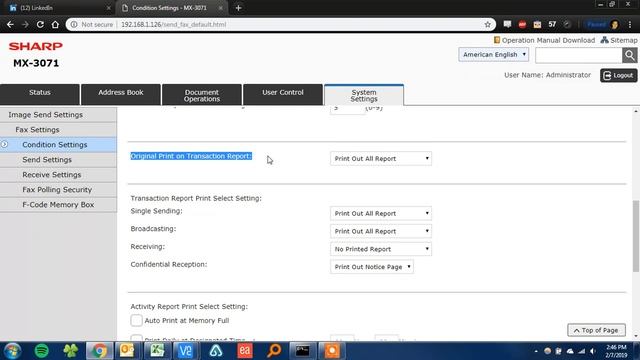Open the User Control tab
The height and width of the screenshot is (360, 640).
[283, 95]
